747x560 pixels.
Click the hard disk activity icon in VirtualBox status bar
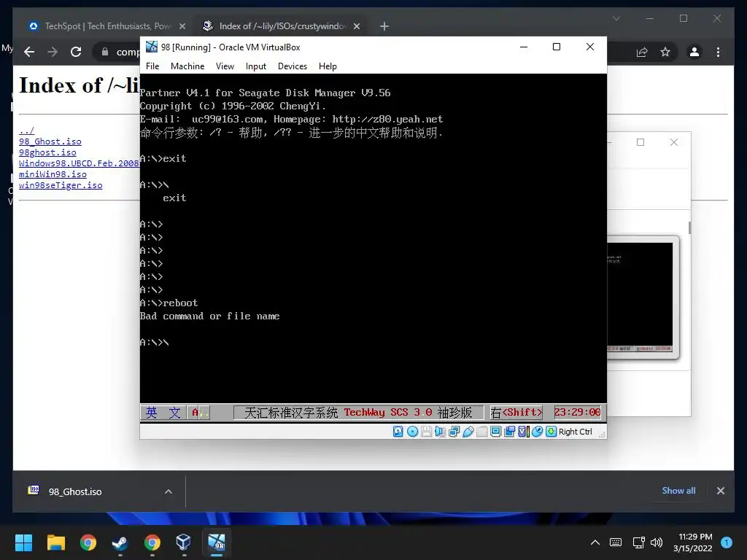tap(398, 432)
